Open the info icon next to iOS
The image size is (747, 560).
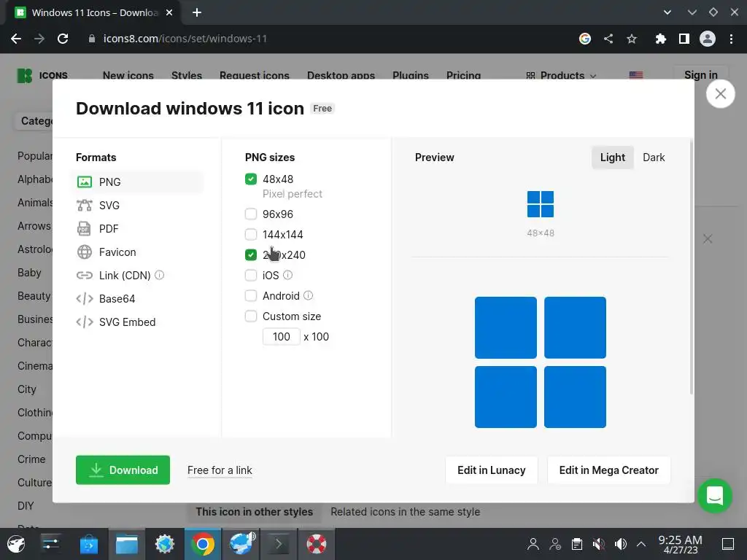[x=287, y=275]
